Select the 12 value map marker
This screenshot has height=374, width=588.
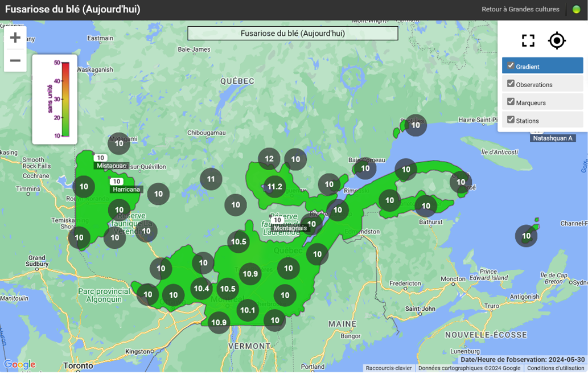(269, 159)
